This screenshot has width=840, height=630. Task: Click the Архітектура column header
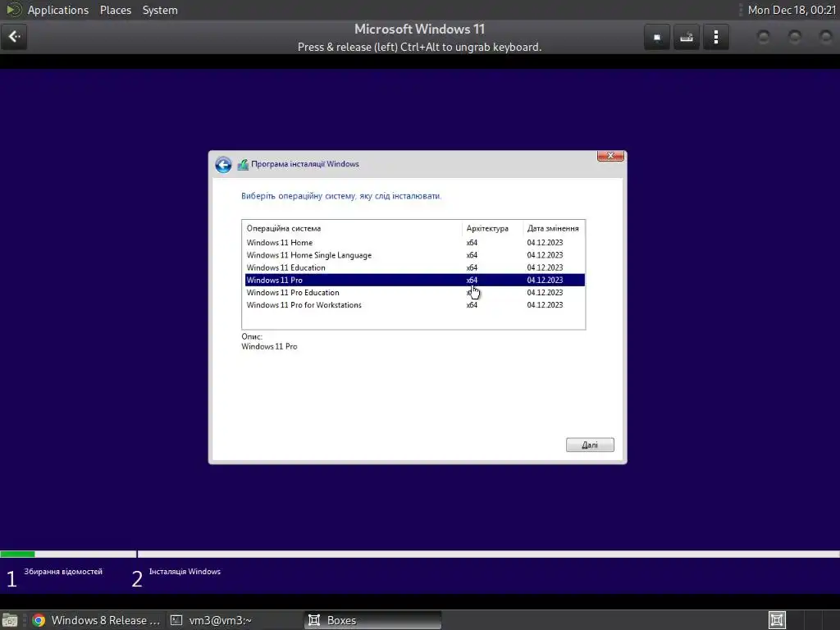[x=492, y=228]
